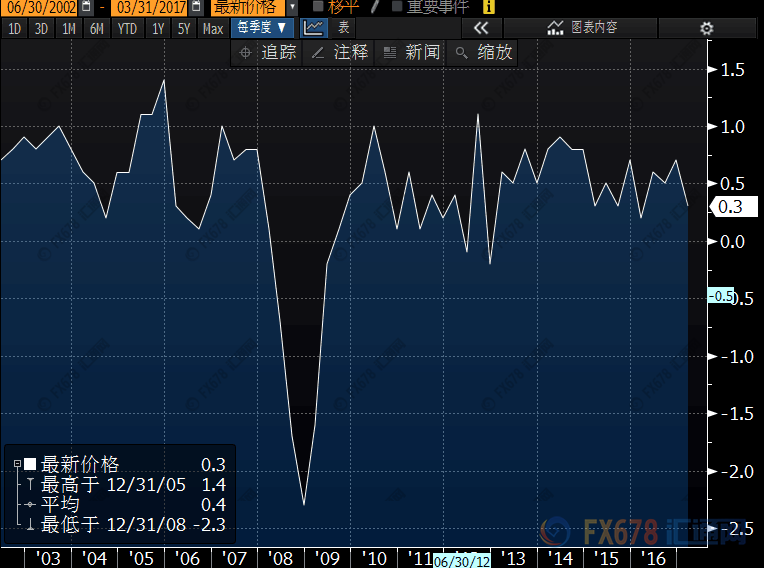Activate the 追踪 track crosshair tool
The image size is (764, 568).
(267, 52)
